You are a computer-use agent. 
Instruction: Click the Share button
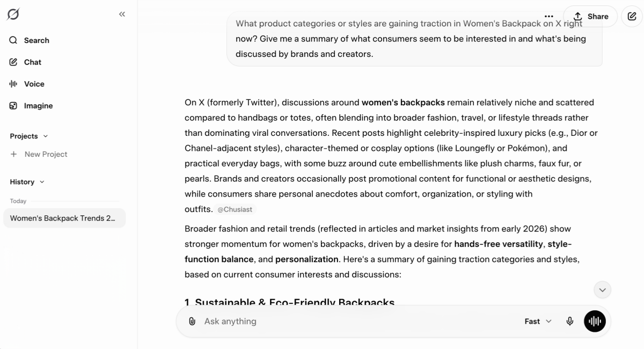tap(590, 16)
